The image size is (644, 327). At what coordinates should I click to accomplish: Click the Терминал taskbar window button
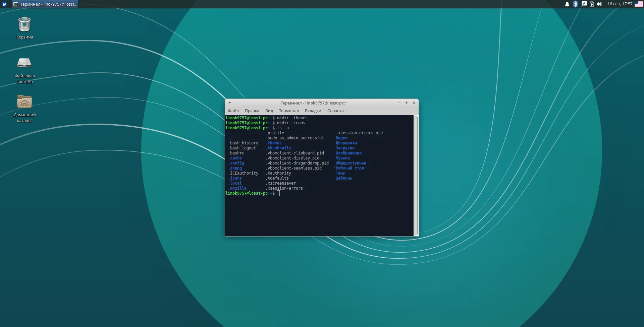point(45,4)
